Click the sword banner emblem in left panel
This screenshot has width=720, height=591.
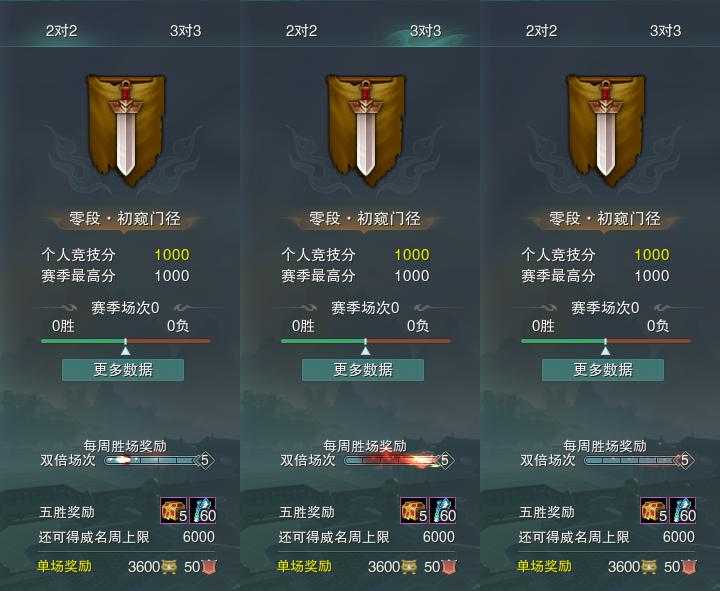coord(125,130)
